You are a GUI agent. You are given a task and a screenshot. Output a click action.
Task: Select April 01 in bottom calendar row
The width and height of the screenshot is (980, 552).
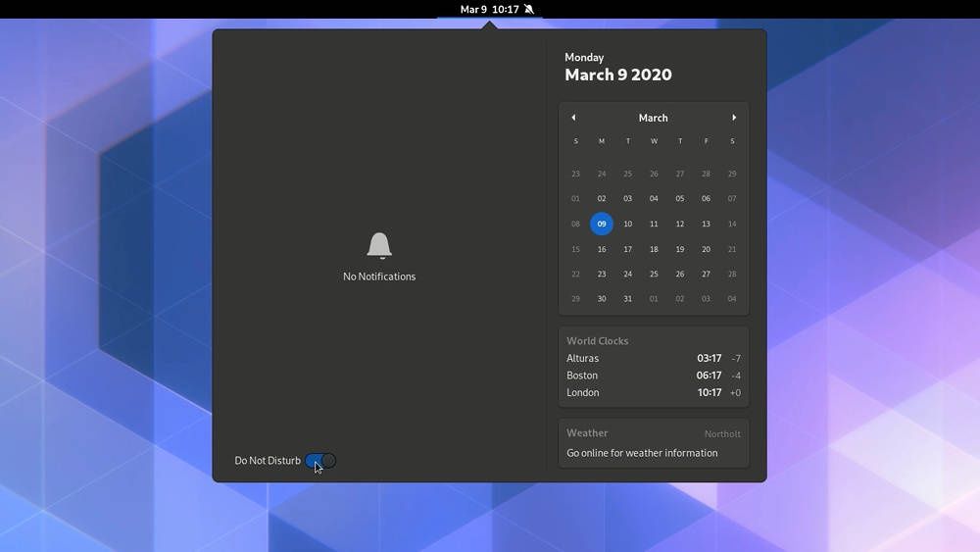654,299
